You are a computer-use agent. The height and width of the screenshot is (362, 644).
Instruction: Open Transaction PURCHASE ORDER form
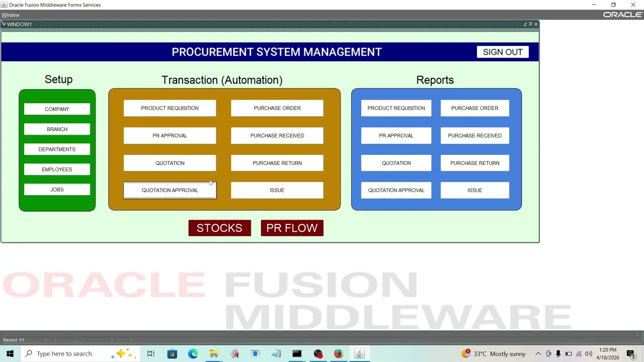coord(277,108)
